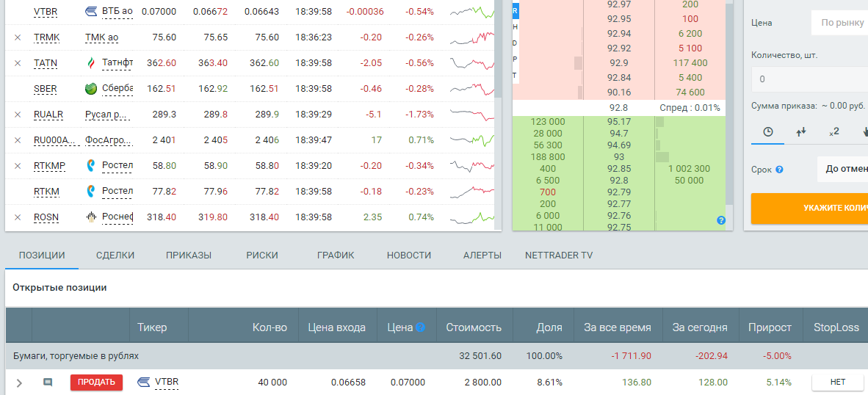
Task: Click the red ПРОДАТЬ button for VTBR
Action: (x=96, y=383)
